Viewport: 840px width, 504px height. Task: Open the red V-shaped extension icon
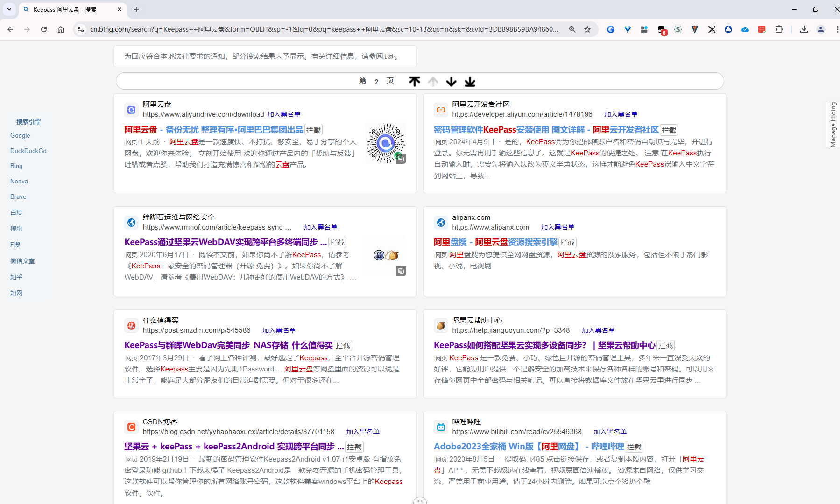click(x=695, y=29)
